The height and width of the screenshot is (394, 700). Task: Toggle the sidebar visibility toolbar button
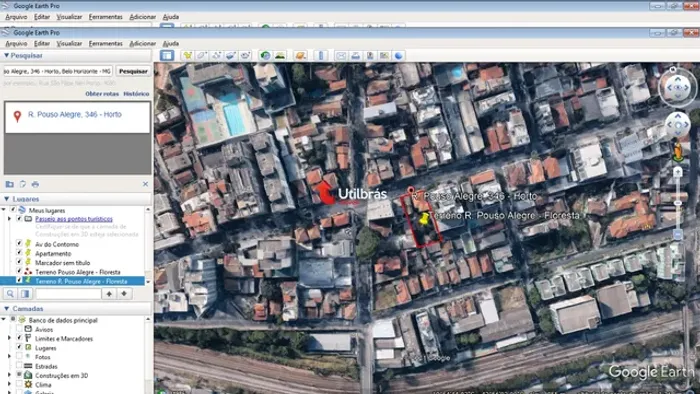pyautogui.click(x=167, y=55)
